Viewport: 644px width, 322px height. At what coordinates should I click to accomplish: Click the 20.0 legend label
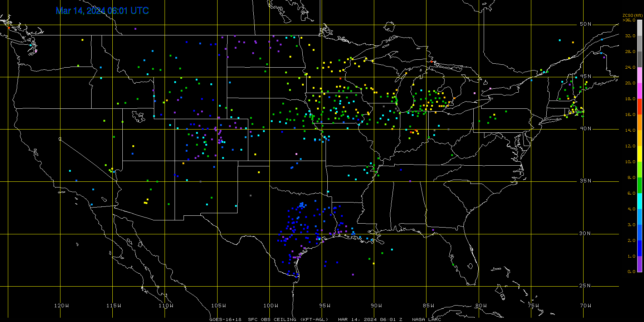pos(630,83)
